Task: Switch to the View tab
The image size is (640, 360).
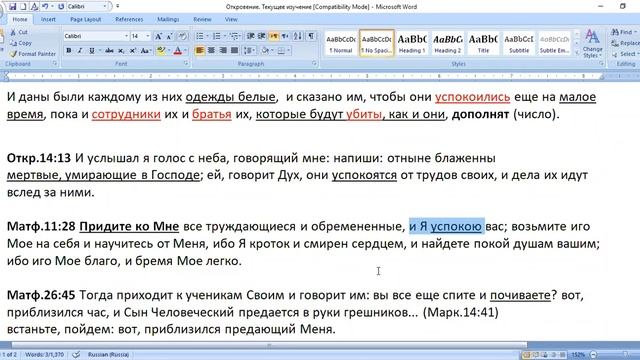Action: pos(231,19)
